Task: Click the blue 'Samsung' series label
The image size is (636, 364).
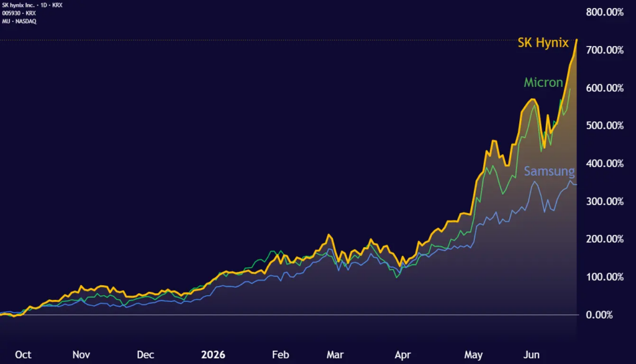Action: tap(549, 171)
